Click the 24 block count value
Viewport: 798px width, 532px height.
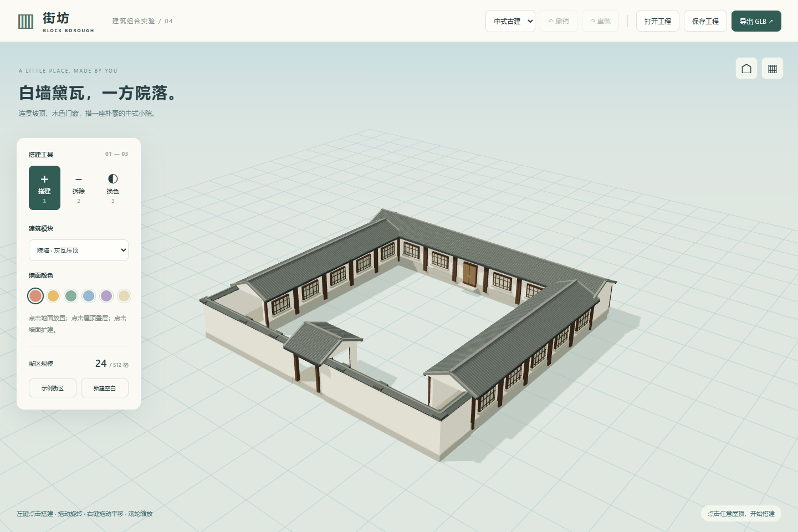[101, 364]
